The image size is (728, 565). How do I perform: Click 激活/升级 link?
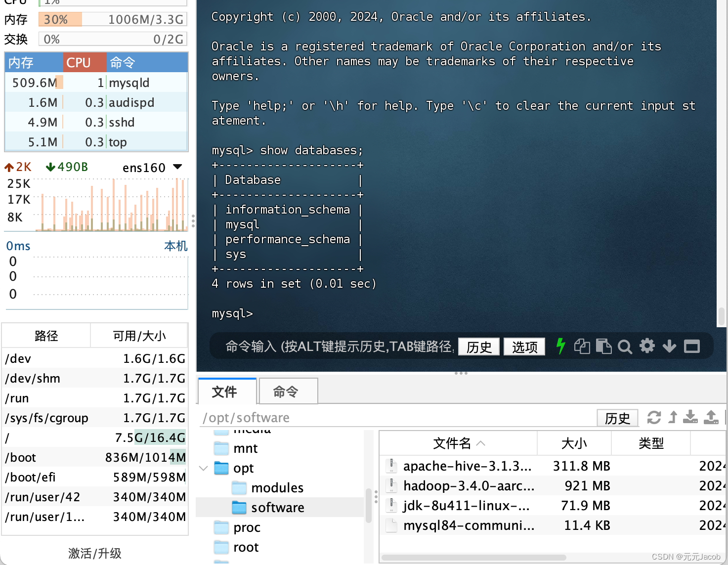click(x=94, y=553)
